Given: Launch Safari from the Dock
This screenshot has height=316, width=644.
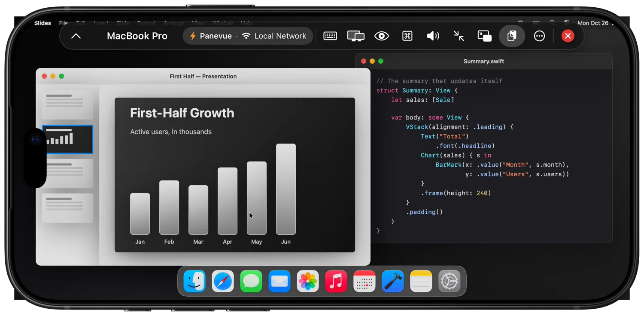Looking at the screenshot, I should click(223, 282).
